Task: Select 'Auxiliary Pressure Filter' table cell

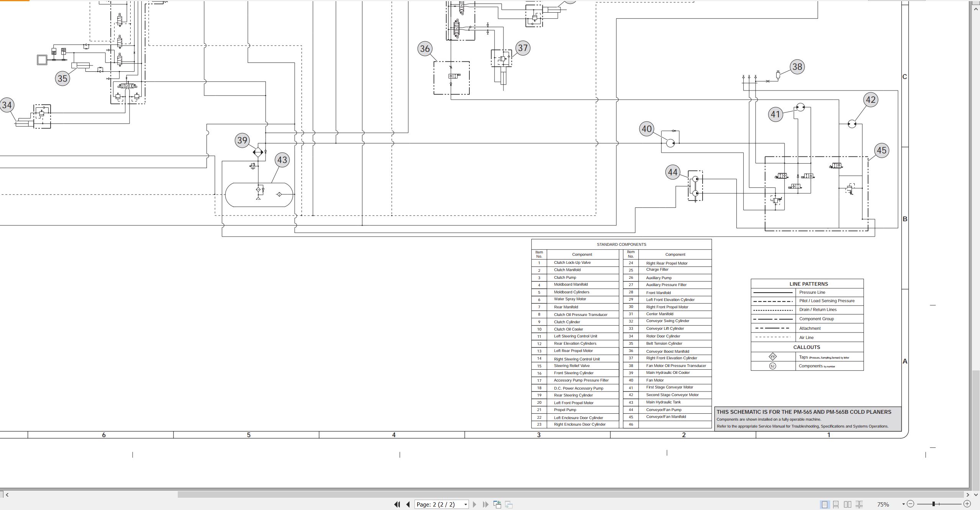Action: (x=666, y=285)
